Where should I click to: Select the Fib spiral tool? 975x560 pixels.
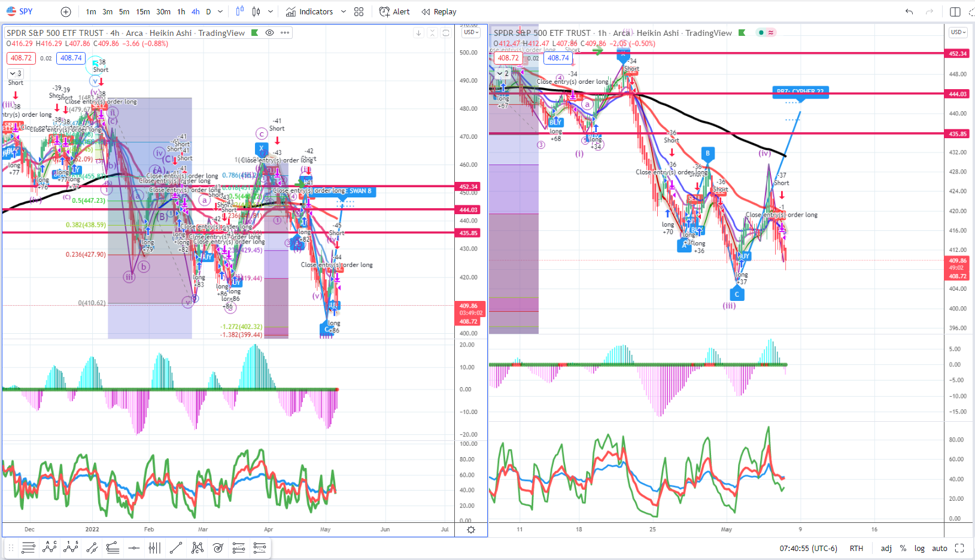(218, 547)
